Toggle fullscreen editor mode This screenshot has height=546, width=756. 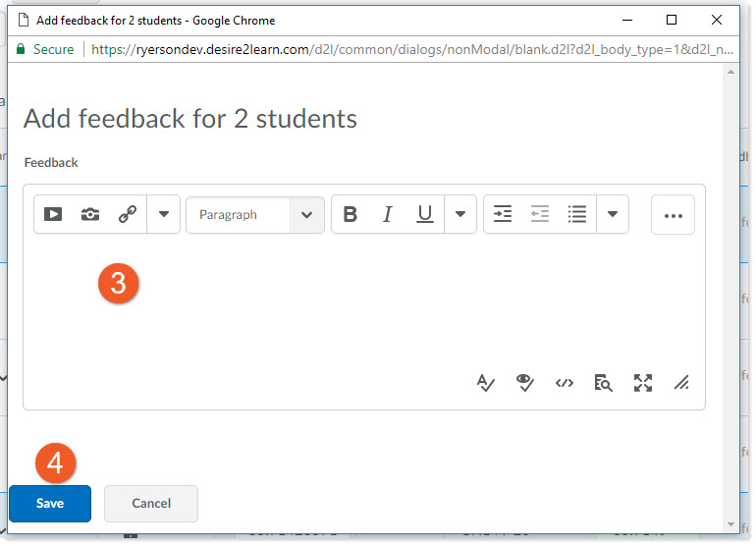[x=643, y=383]
